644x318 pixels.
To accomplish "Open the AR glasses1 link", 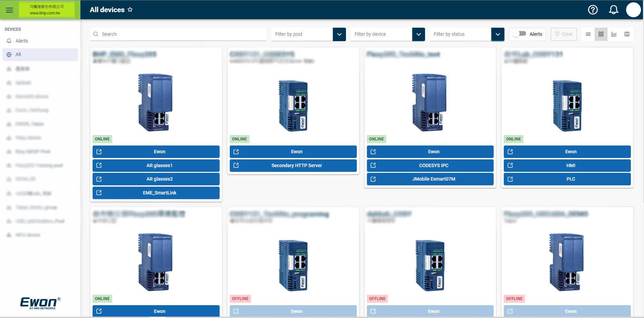I will point(156,165).
